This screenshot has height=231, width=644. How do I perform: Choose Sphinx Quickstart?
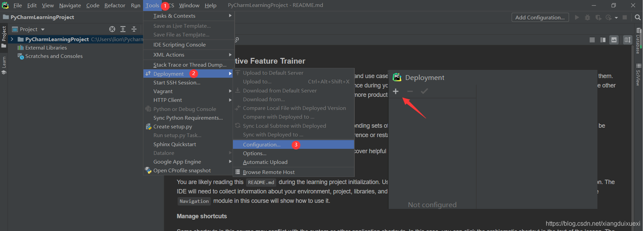pyautogui.click(x=189, y=144)
